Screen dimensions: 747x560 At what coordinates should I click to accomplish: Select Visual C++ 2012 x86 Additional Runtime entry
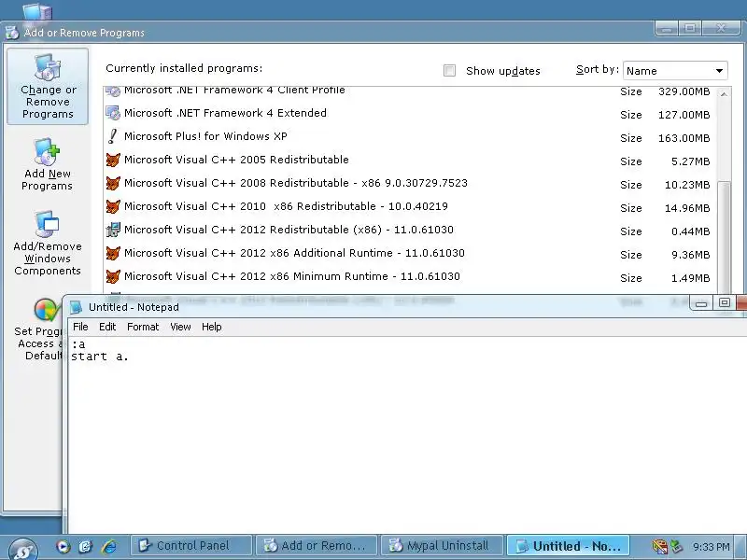point(410,253)
